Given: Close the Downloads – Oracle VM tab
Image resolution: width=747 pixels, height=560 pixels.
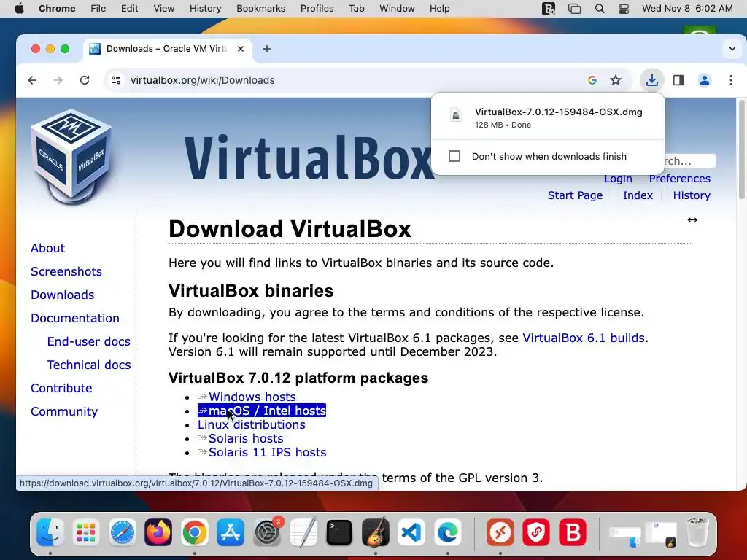Looking at the screenshot, I should [241, 49].
